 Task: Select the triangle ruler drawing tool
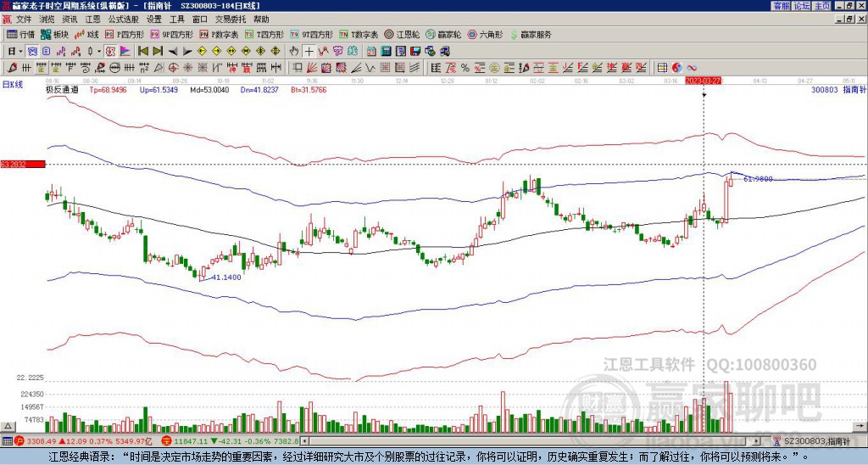pyautogui.click(x=159, y=68)
